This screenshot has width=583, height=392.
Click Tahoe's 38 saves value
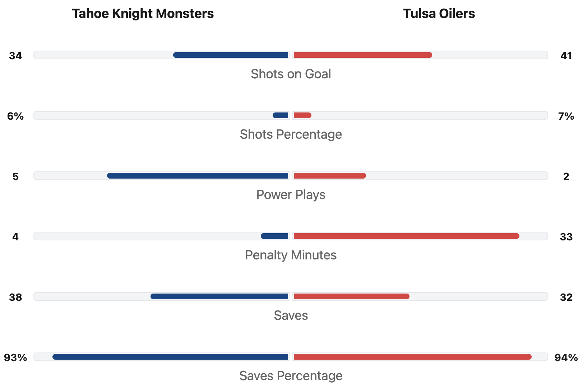click(x=15, y=297)
